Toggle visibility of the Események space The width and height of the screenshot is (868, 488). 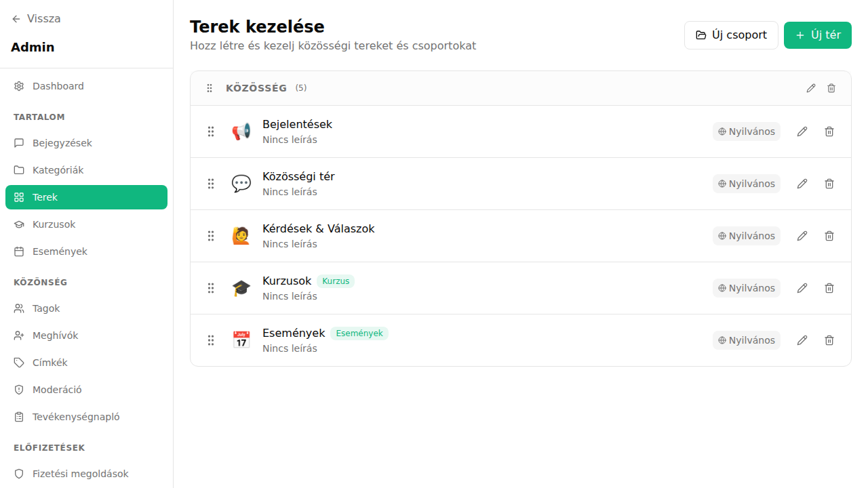746,340
